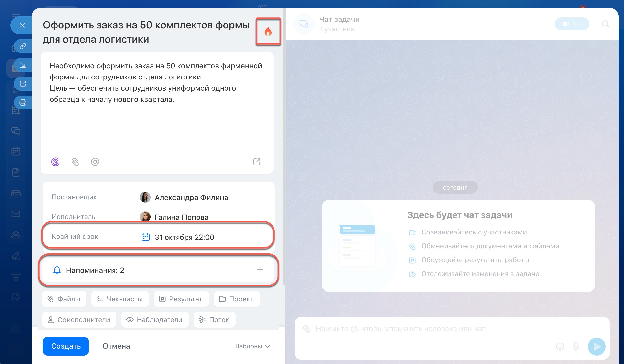Screen dimensions: 624x364
Task: Click the copy link icon on sidebar
Action: [23, 46]
